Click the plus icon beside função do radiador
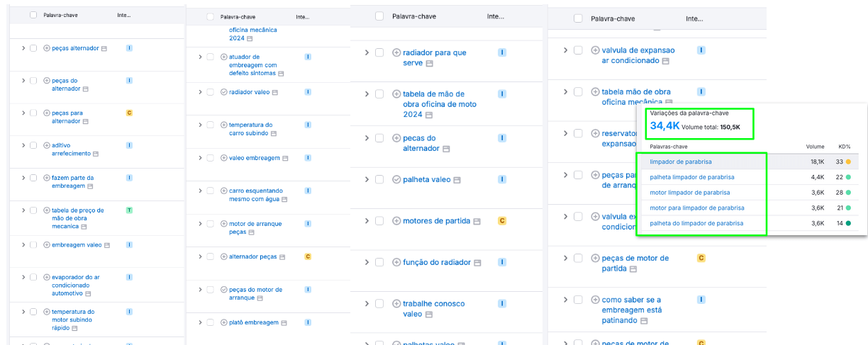The width and height of the screenshot is (868, 345). coord(396,262)
